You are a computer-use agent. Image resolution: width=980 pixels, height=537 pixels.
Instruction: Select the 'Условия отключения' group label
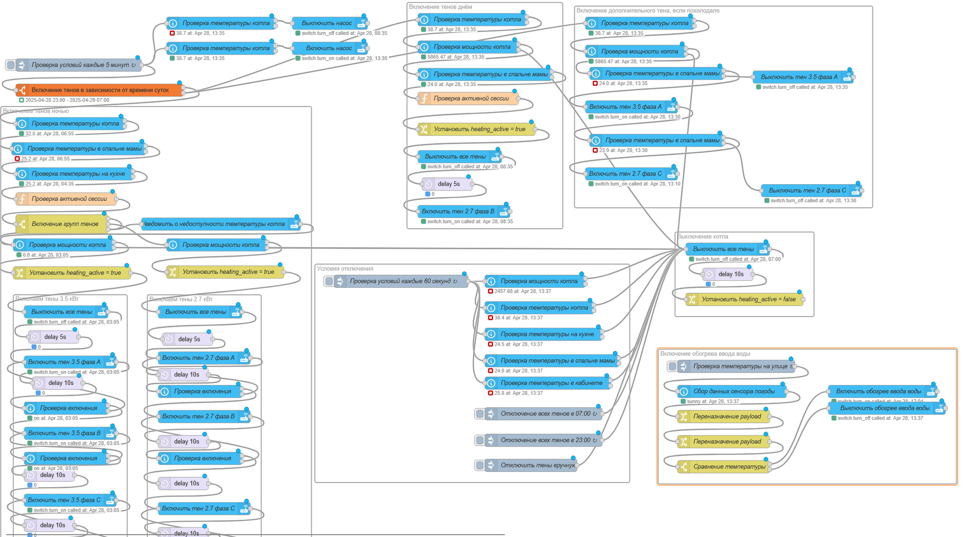tap(345, 269)
